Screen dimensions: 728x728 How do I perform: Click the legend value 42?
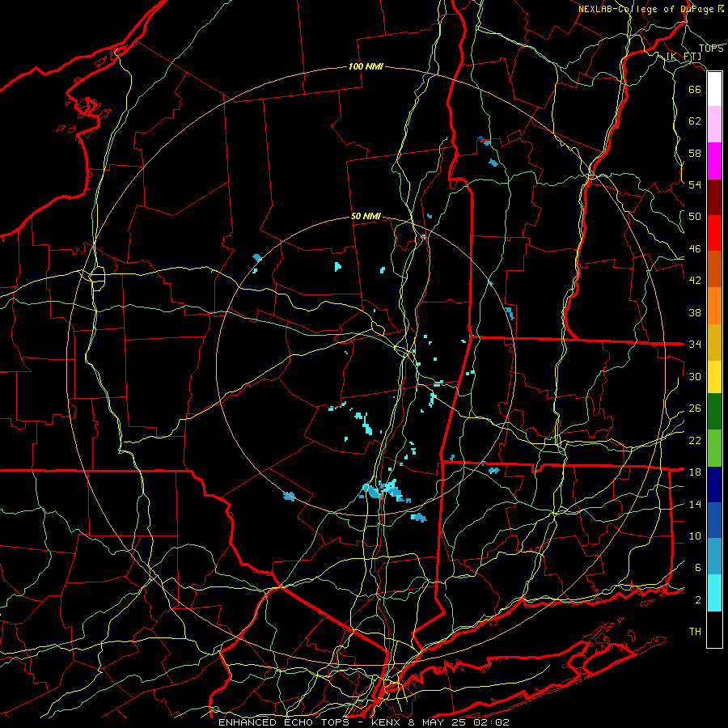coord(695,281)
